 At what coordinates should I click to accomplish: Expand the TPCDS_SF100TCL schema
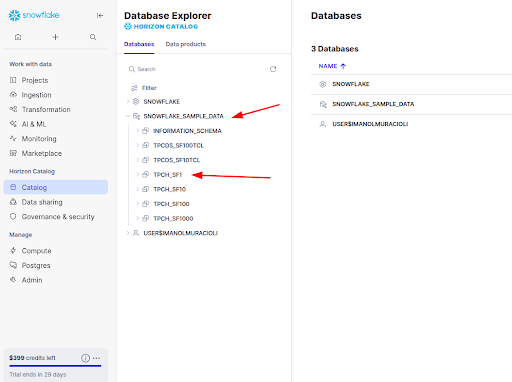(137, 145)
